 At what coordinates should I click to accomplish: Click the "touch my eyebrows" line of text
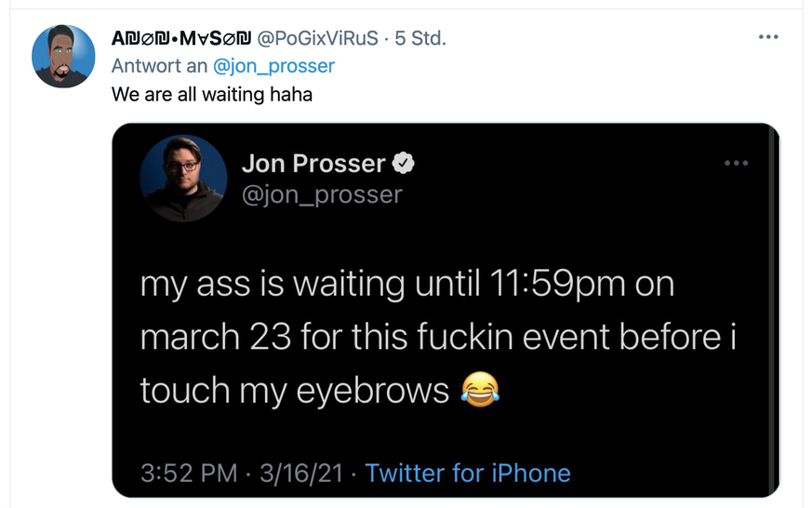(x=295, y=390)
